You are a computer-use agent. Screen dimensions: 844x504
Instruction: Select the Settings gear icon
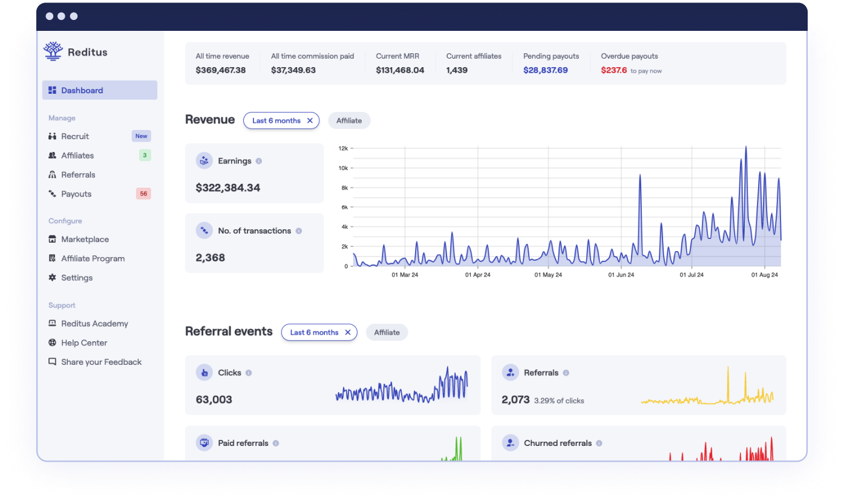click(51, 277)
